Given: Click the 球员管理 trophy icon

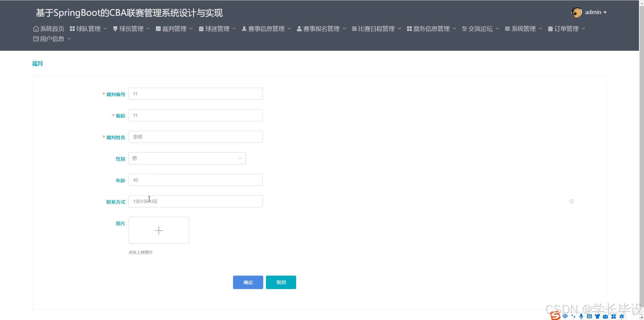Looking at the screenshot, I should pyautogui.click(x=115, y=29).
